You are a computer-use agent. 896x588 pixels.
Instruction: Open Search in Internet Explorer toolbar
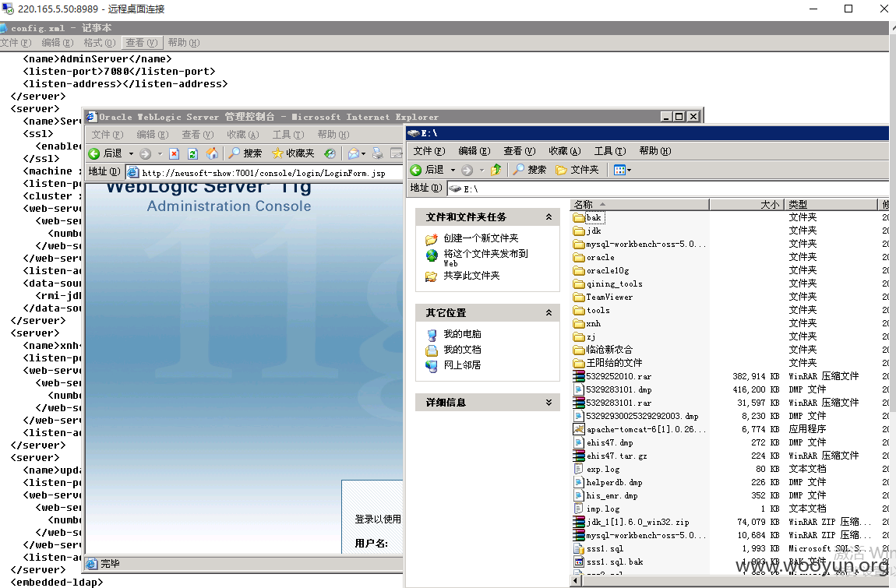coord(245,153)
